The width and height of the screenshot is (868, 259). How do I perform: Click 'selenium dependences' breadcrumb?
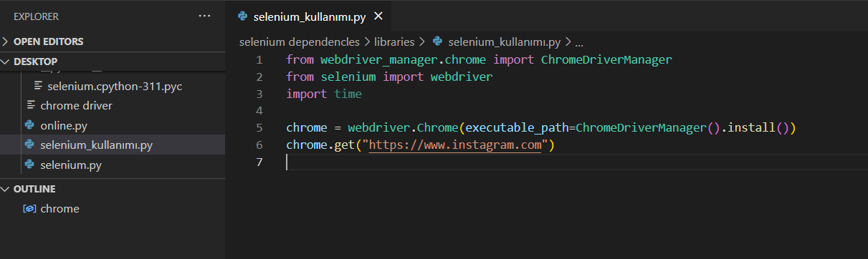[x=300, y=42]
